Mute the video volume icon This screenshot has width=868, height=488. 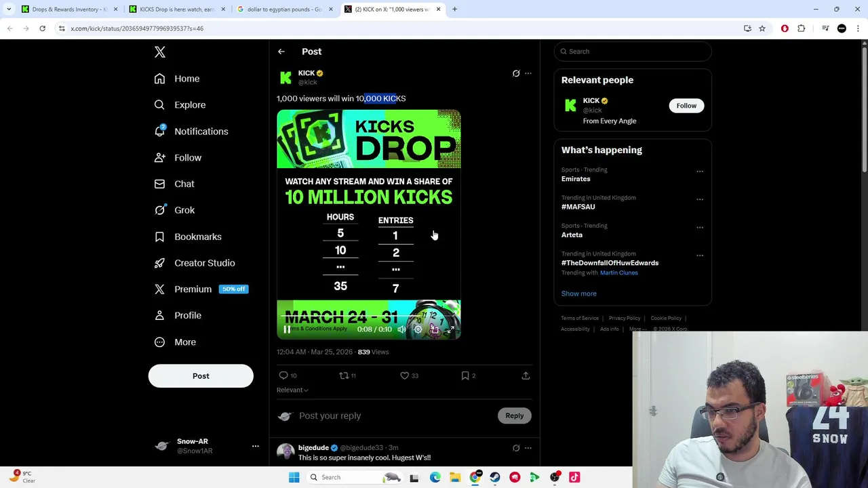click(401, 329)
